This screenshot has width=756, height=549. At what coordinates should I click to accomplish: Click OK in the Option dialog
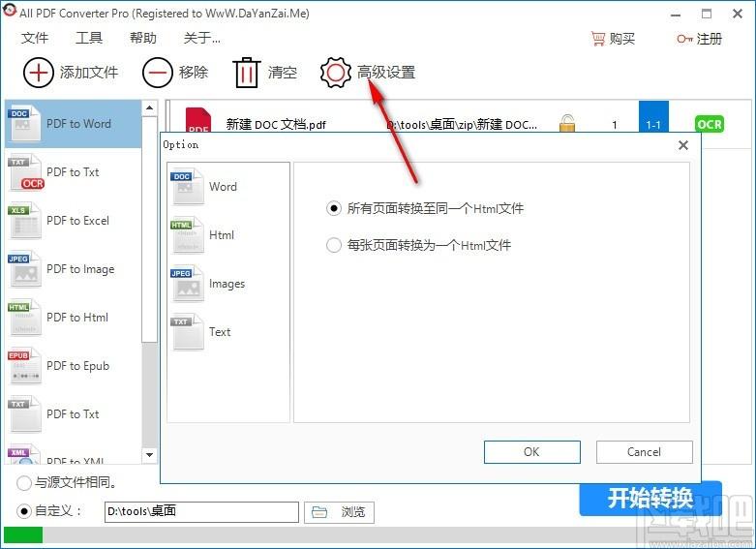[531, 452]
